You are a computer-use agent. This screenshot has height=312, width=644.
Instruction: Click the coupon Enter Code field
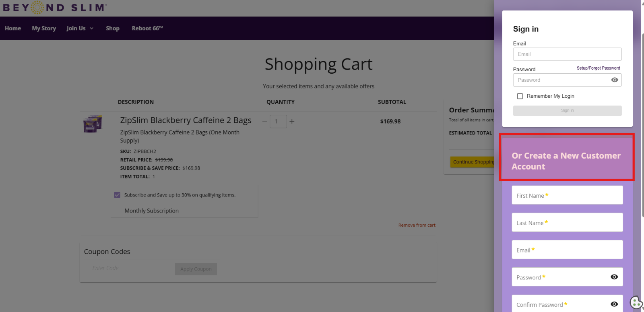(x=130, y=269)
